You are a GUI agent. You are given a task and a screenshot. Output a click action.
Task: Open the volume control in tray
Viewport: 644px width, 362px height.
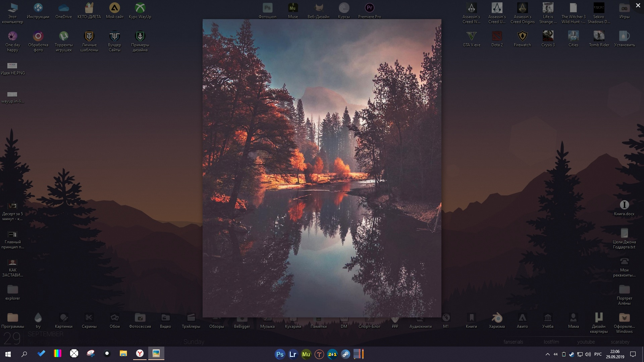tap(588, 354)
